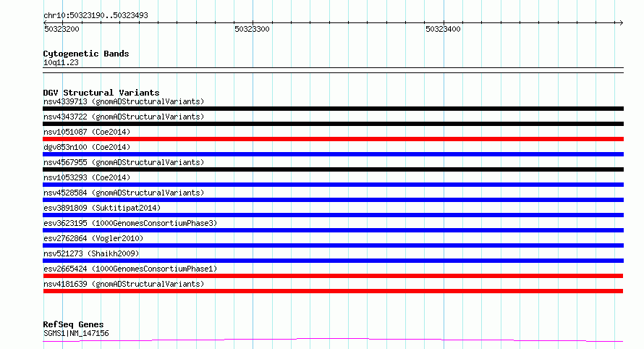Open variant label esv3891809 (Suktitipat2014)

pos(102,208)
